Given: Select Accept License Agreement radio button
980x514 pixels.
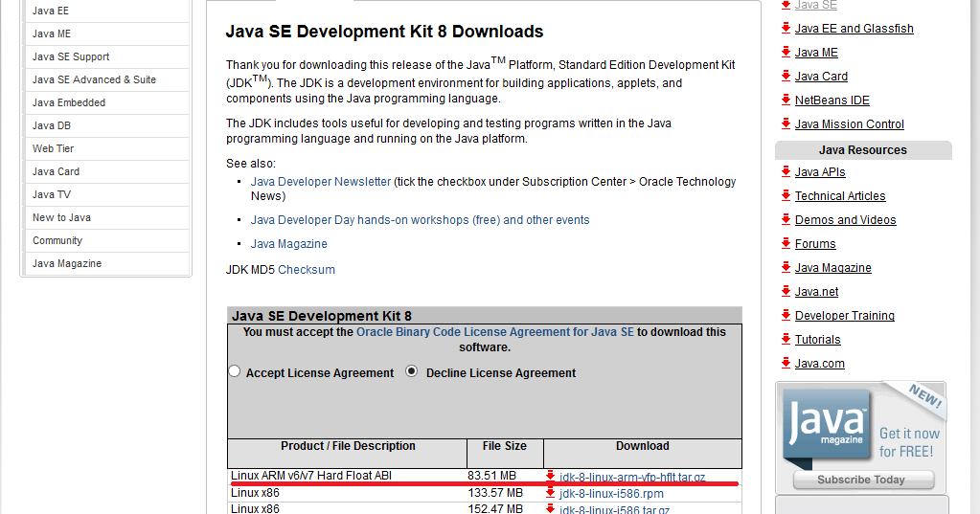Looking at the screenshot, I should point(235,371).
